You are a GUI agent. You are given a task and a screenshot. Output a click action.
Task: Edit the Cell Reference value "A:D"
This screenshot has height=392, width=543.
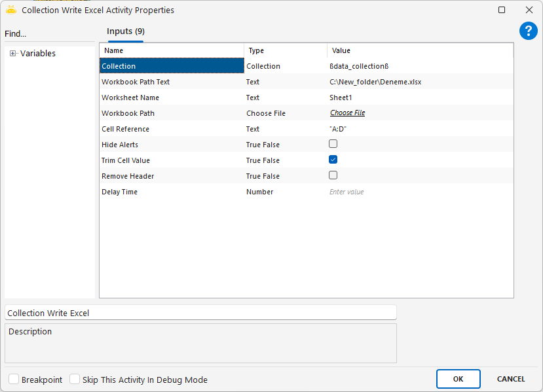[x=419, y=129]
